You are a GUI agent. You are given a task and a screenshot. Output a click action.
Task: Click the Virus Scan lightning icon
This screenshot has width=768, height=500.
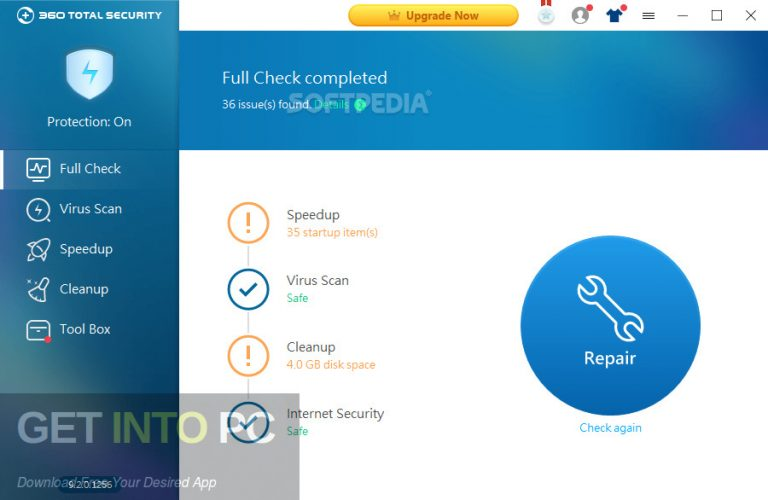tap(38, 210)
